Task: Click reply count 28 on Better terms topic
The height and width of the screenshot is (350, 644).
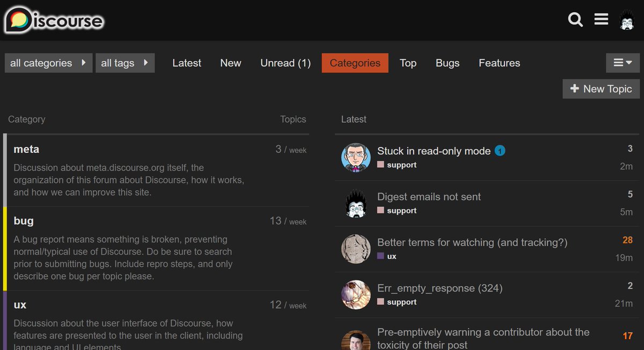Action: click(627, 240)
